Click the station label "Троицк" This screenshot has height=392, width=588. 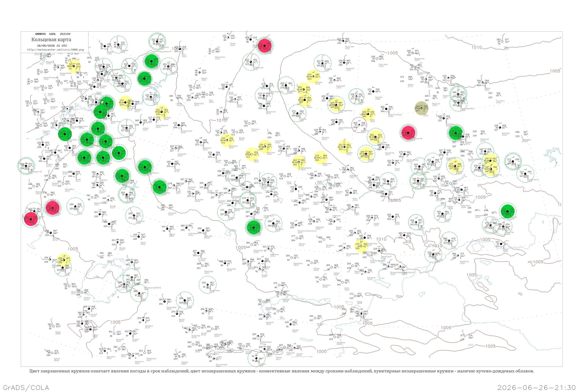pyautogui.click(x=177, y=170)
